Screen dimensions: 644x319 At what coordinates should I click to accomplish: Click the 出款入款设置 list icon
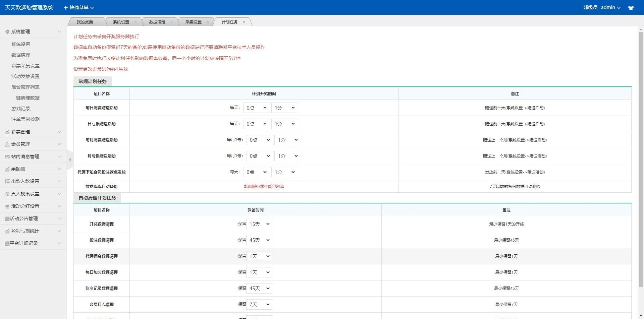(7, 181)
